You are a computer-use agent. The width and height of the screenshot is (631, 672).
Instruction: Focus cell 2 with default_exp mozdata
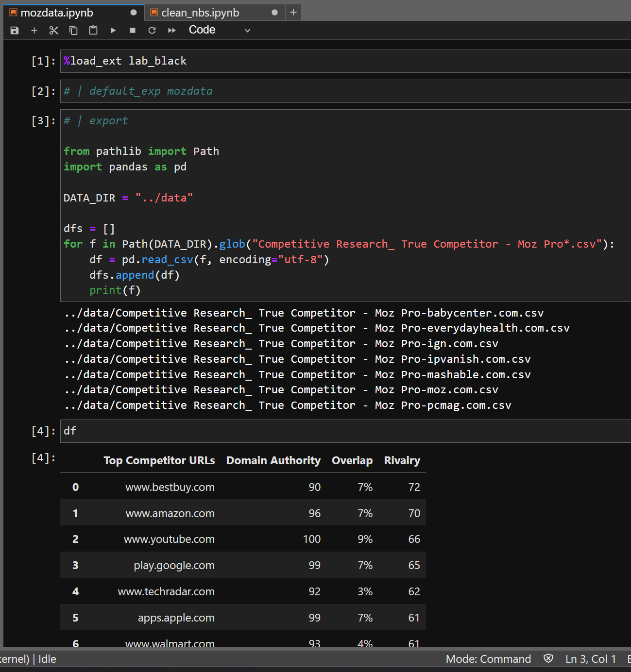pos(345,91)
